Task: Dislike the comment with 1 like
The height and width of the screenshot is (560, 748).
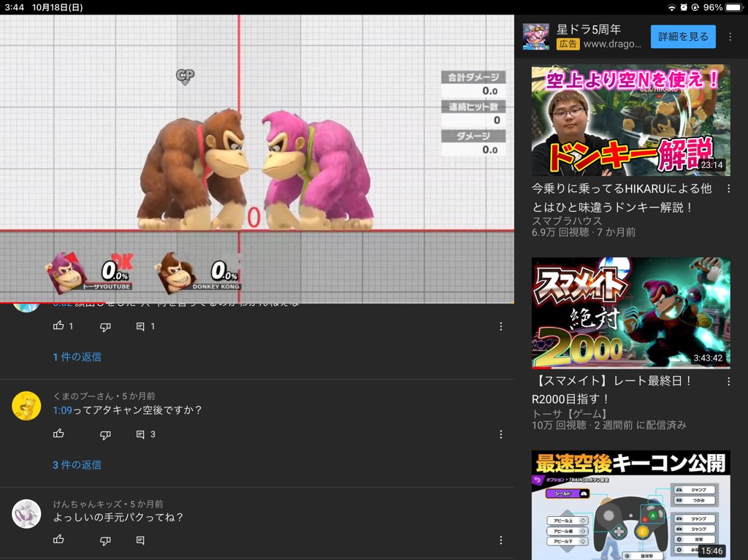Action: 105,327
